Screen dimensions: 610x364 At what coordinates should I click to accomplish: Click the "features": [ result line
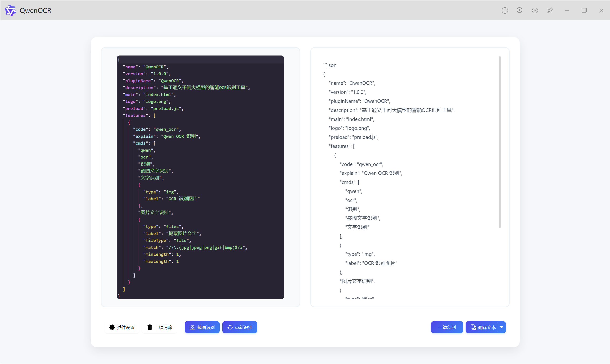[342, 147]
